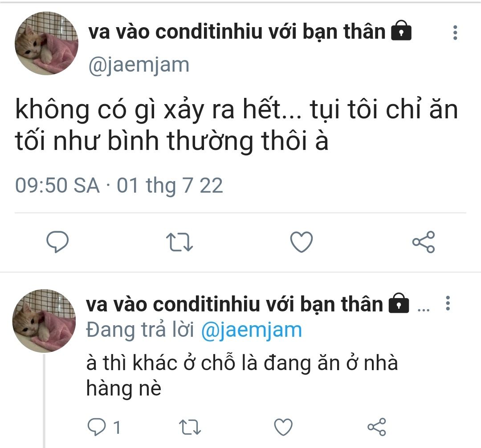Open @jaemjam handle under main display name
481x448 pixels.
[139, 65]
